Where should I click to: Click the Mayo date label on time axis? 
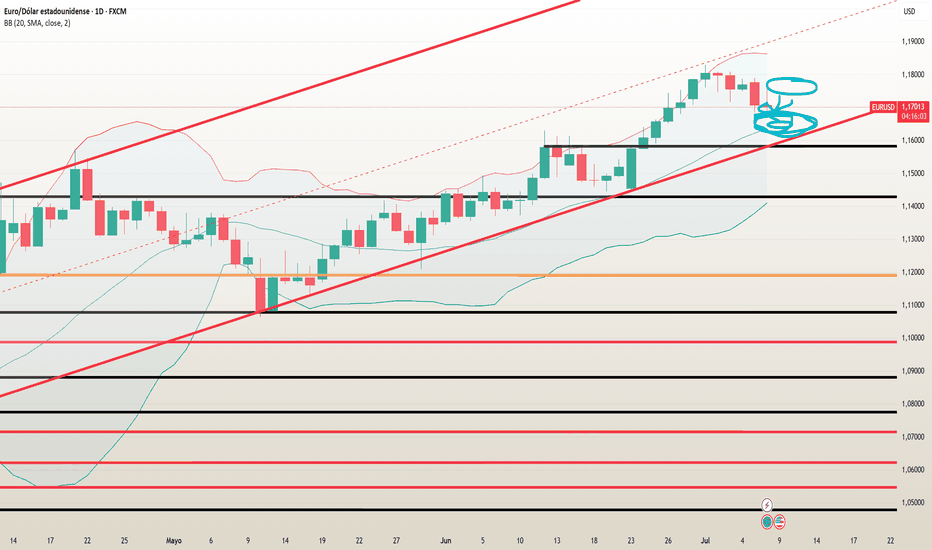click(x=174, y=540)
